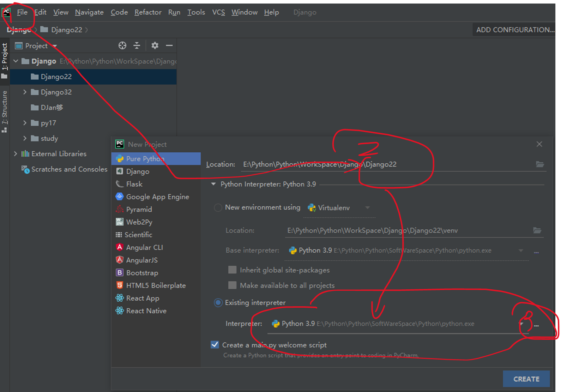
Task: Select Pyramid project type
Action: pyautogui.click(x=156, y=210)
